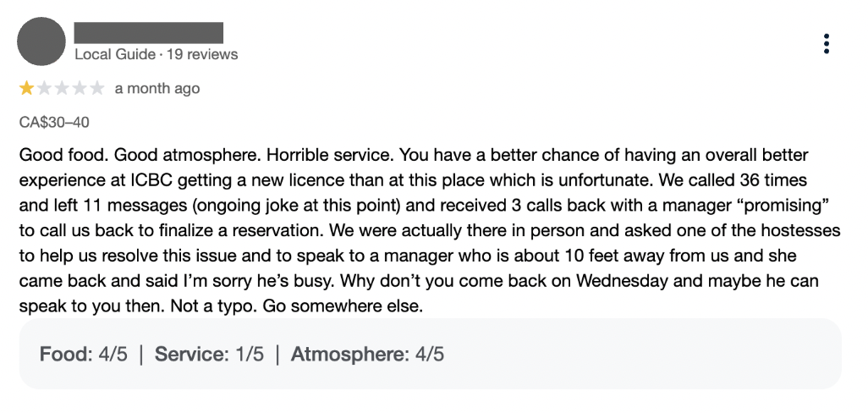The width and height of the screenshot is (868, 413).
Task: Click the "a month ago" timestamp
Action: 157,89
